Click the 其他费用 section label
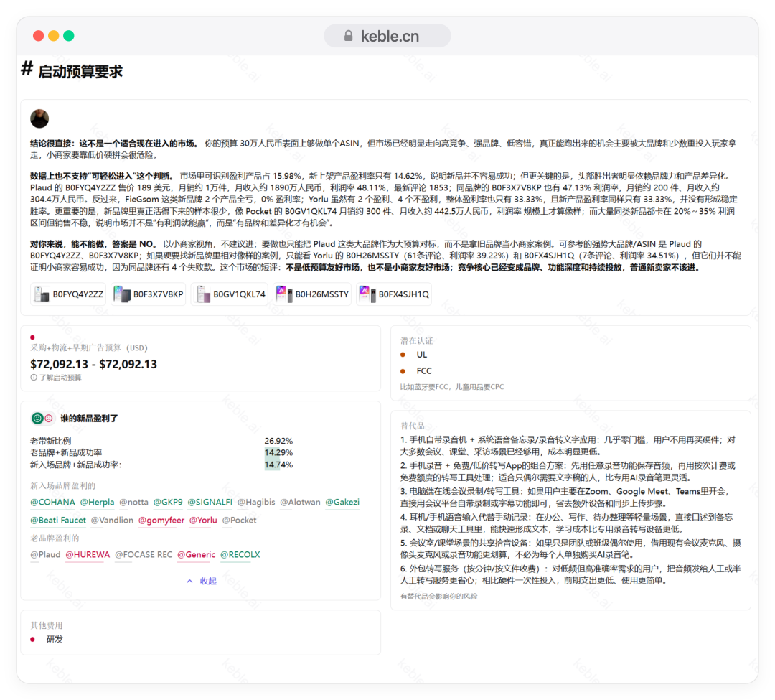Image resolution: width=775 pixels, height=700 pixels. [47, 625]
